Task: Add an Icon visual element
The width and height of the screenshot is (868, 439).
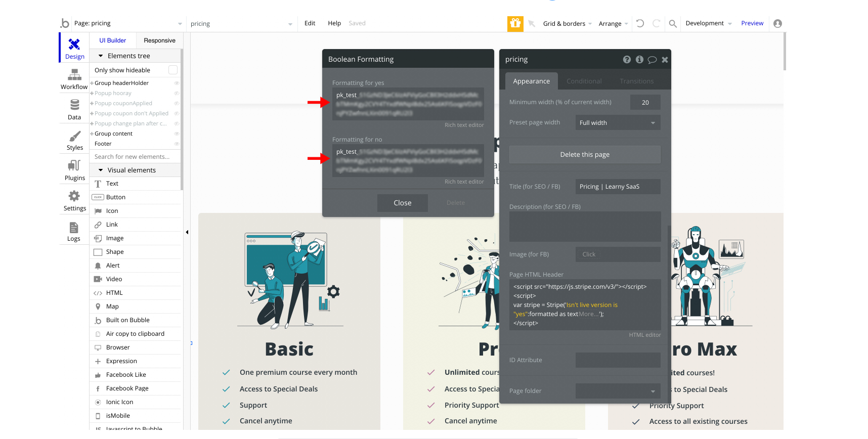Action: click(136, 211)
